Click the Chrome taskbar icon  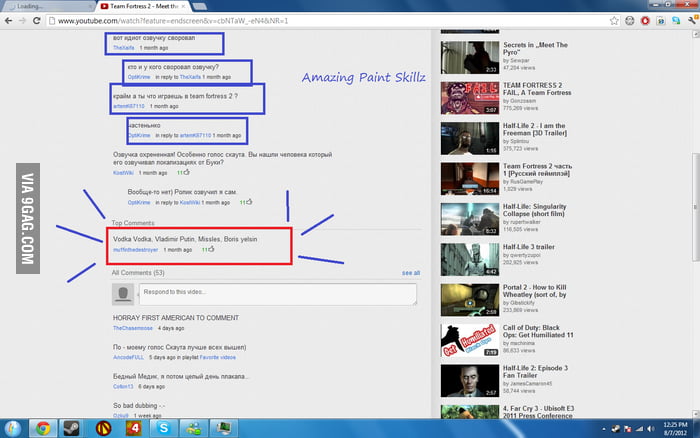[43, 429]
